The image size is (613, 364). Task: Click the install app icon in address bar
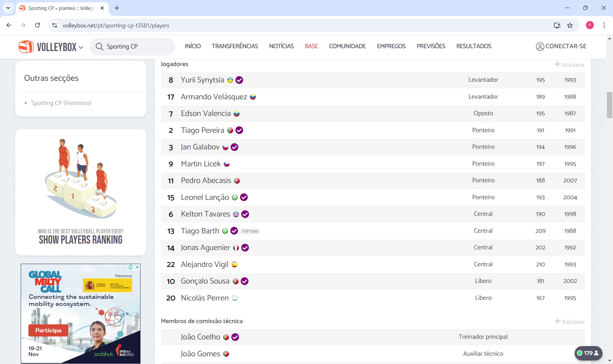point(557,26)
